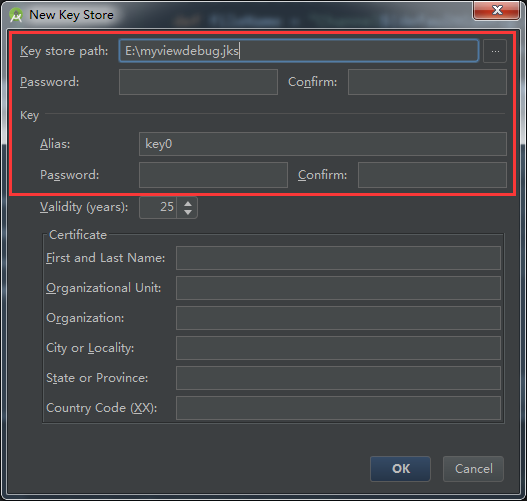
Task: Decrease validity years with the down arrow
Action: point(188,212)
